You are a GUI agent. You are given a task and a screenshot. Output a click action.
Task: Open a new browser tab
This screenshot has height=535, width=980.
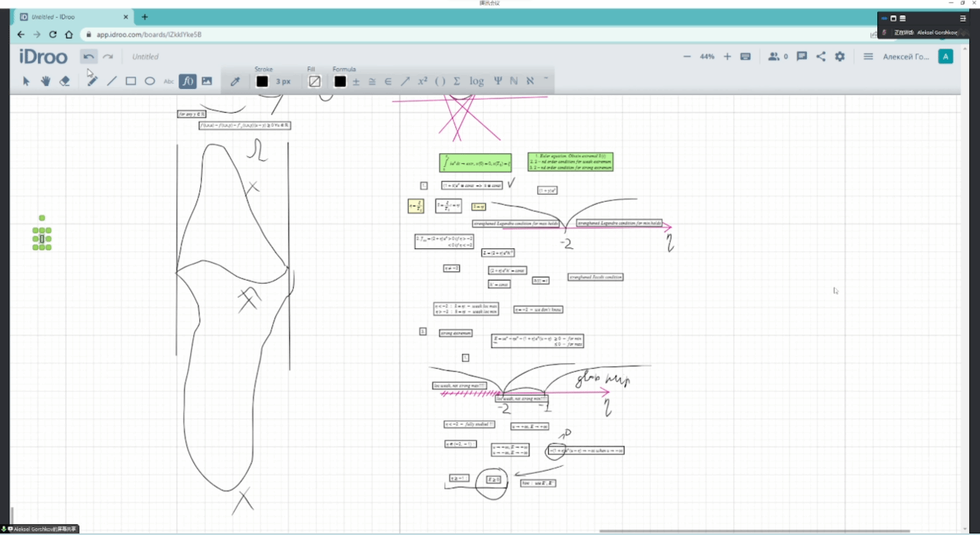pos(145,17)
